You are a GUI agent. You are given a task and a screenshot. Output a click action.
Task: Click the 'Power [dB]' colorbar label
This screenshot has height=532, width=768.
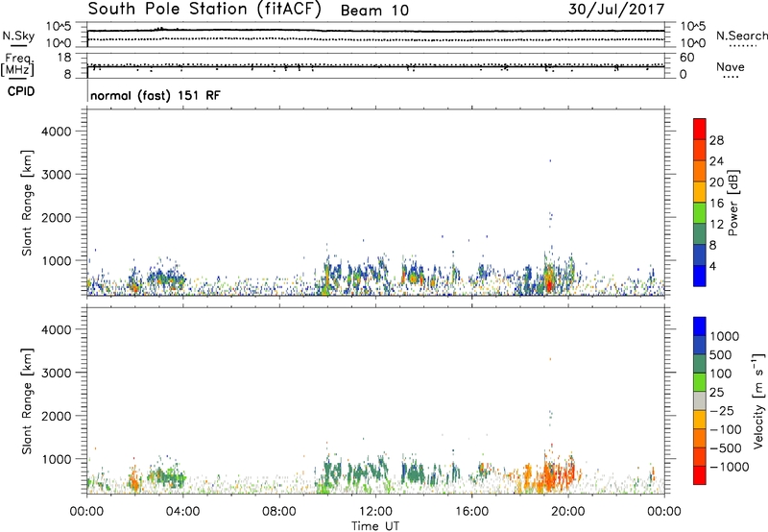732,203
